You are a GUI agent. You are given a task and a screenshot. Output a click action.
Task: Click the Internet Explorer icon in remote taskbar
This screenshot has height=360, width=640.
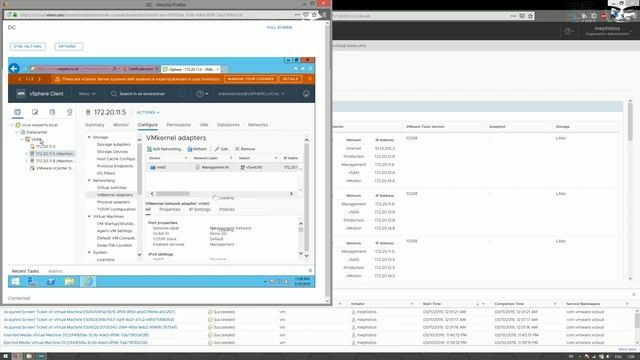[88, 281]
